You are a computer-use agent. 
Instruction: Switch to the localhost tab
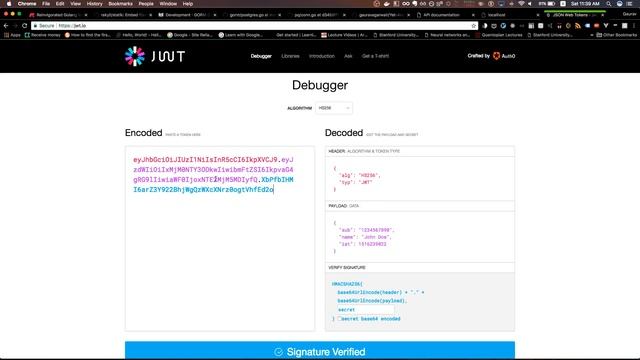(510, 15)
